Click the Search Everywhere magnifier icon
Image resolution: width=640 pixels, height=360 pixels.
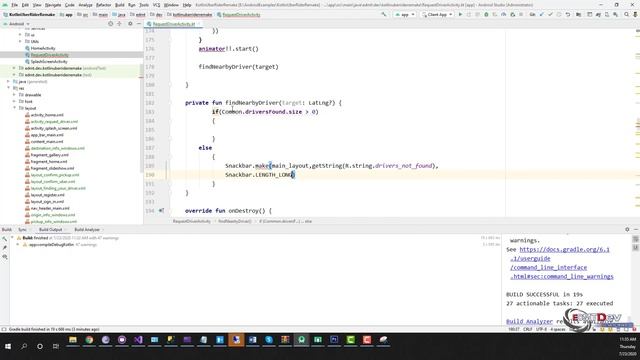tap(627, 14)
